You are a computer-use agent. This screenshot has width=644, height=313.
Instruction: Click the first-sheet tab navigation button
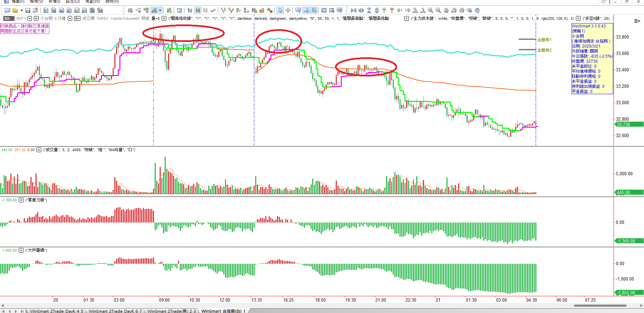pos(3,311)
